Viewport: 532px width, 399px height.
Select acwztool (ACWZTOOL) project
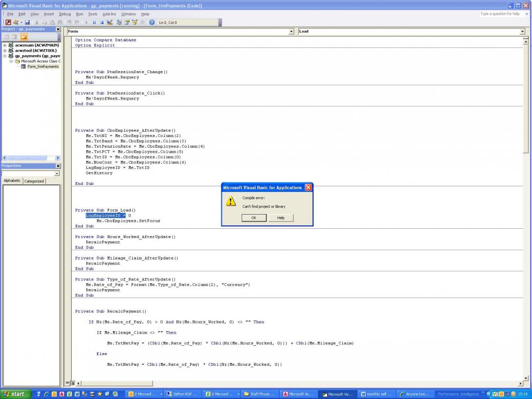[x=36, y=51]
